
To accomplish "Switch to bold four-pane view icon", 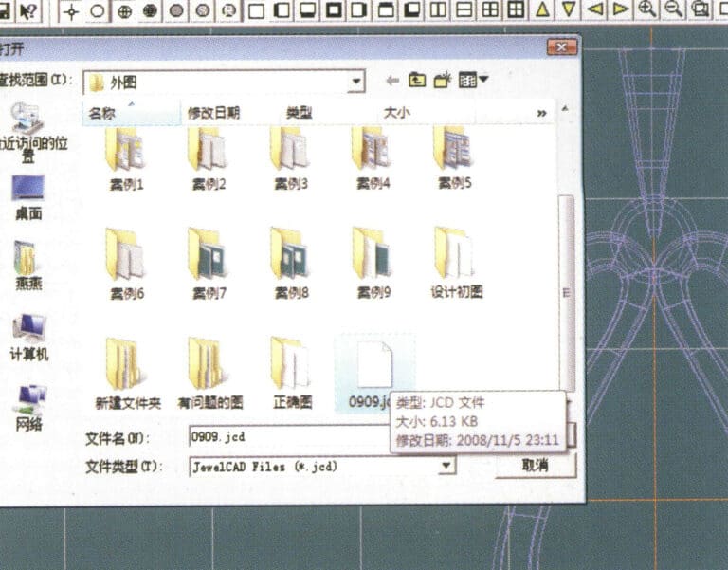I will (516, 9).
